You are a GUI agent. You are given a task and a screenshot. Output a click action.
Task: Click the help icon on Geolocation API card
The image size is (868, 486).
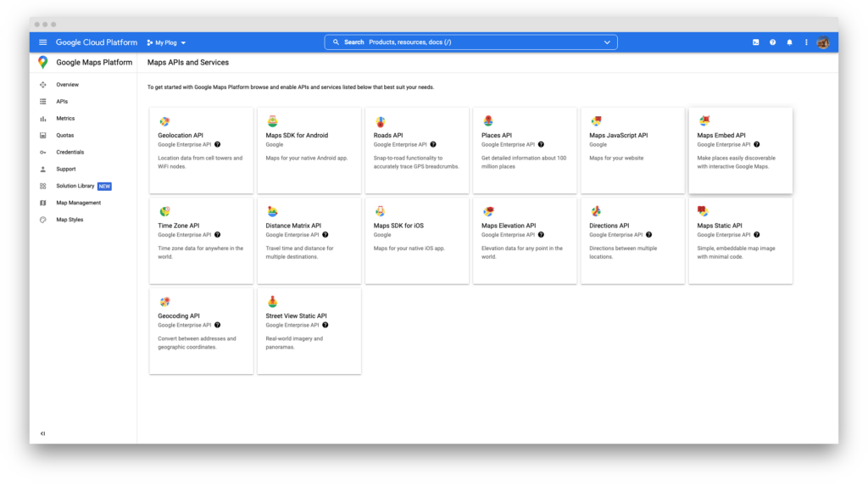(x=218, y=145)
